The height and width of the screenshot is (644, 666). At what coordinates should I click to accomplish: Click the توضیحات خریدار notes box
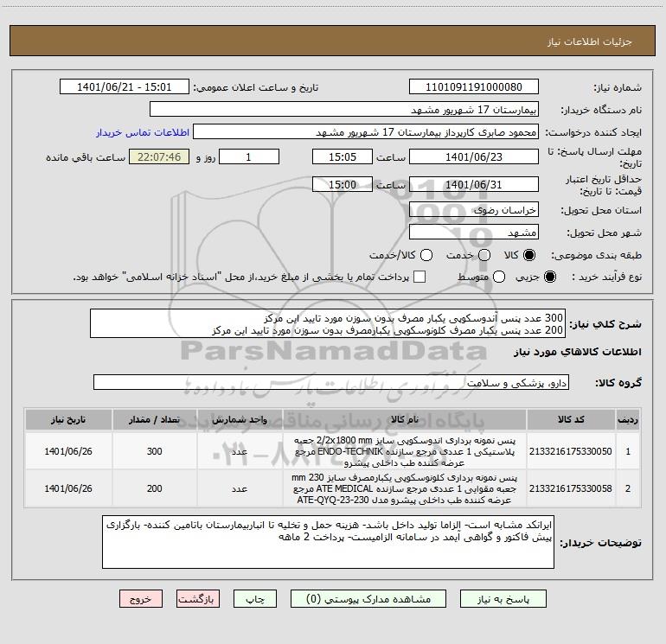(328, 542)
